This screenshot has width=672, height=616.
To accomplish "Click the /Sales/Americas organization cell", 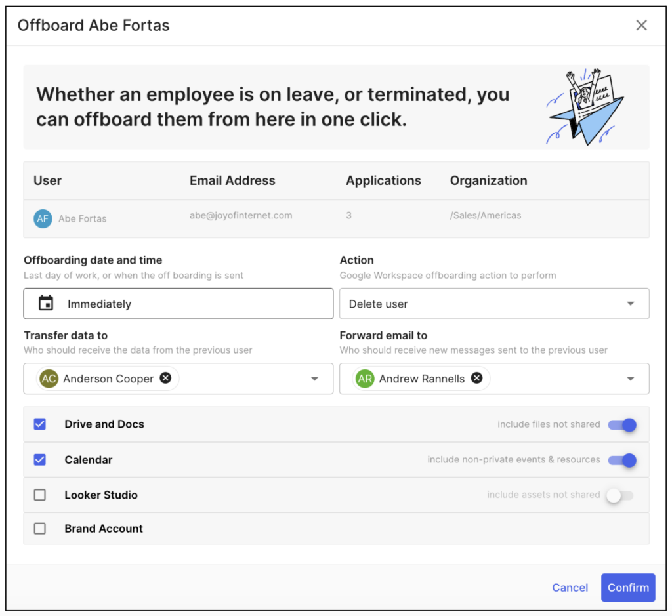I will tap(485, 215).
